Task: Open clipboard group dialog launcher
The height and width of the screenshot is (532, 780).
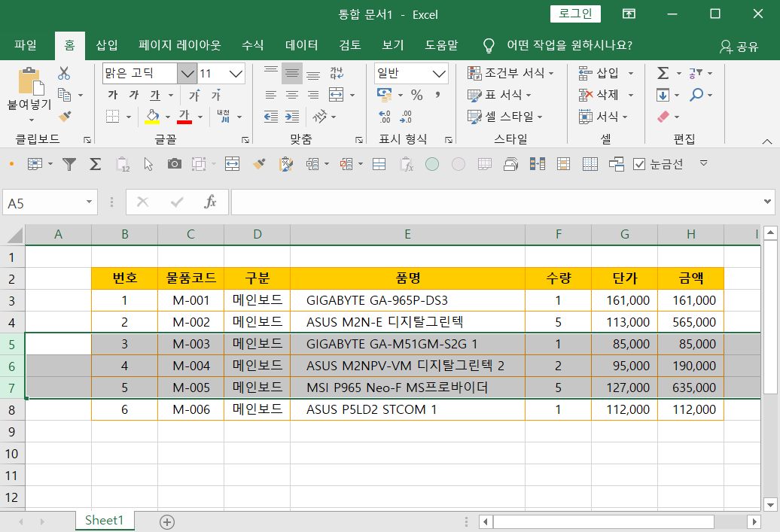Action: click(x=87, y=140)
